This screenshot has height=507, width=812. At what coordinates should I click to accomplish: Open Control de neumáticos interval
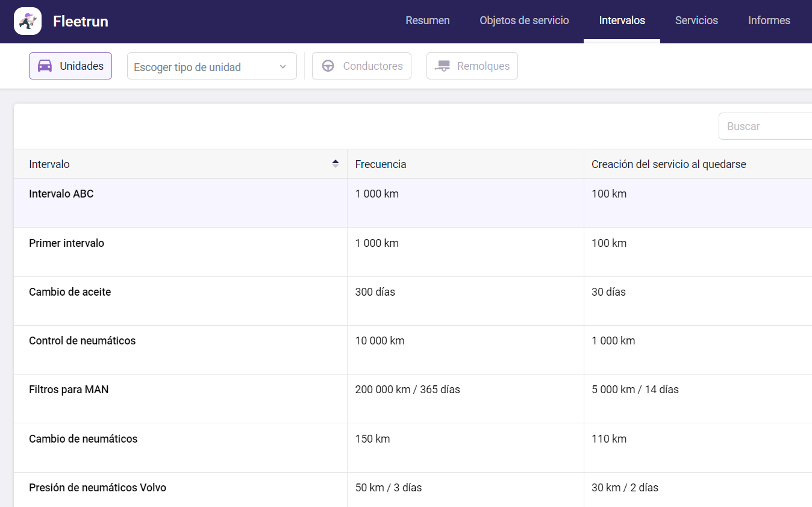tap(83, 341)
